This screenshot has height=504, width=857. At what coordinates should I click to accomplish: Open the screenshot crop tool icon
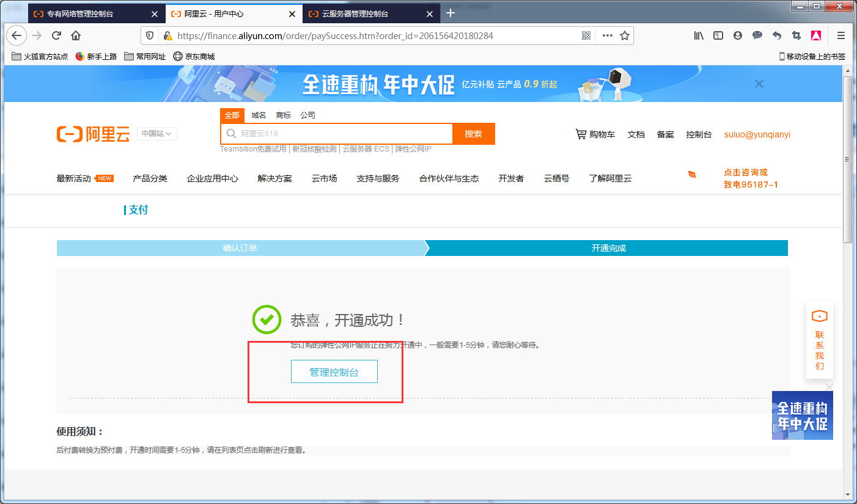click(796, 35)
